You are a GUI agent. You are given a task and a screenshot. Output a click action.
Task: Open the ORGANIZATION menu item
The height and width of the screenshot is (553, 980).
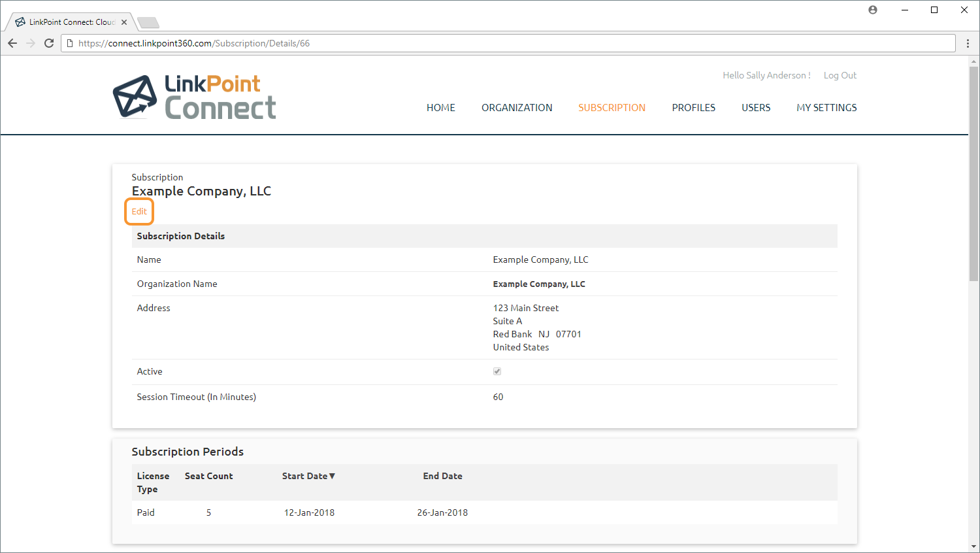pos(517,108)
